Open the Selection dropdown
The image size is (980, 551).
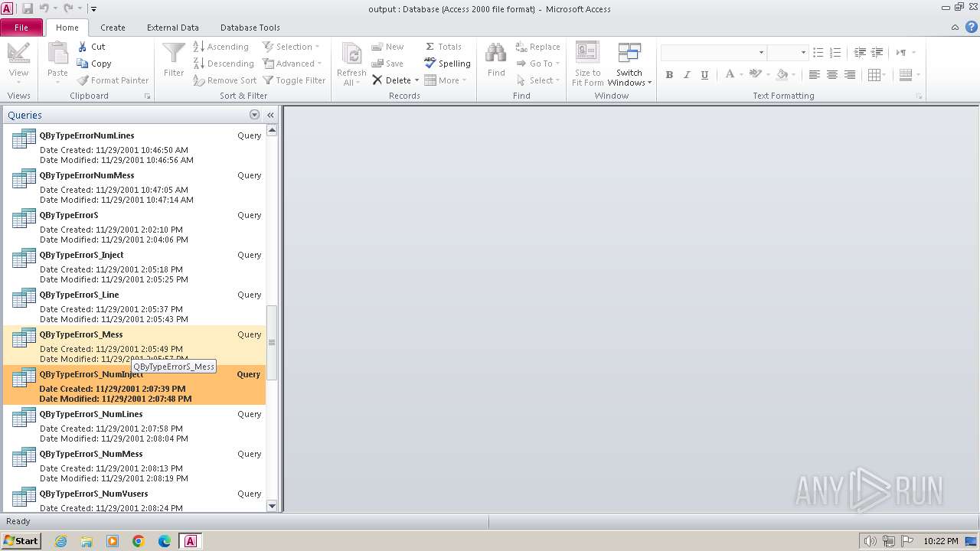click(x=291, y=47)
